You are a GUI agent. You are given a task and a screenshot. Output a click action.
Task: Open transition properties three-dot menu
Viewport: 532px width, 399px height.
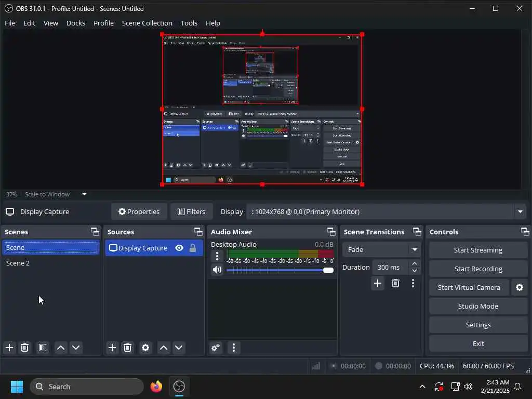pos(413,283)
